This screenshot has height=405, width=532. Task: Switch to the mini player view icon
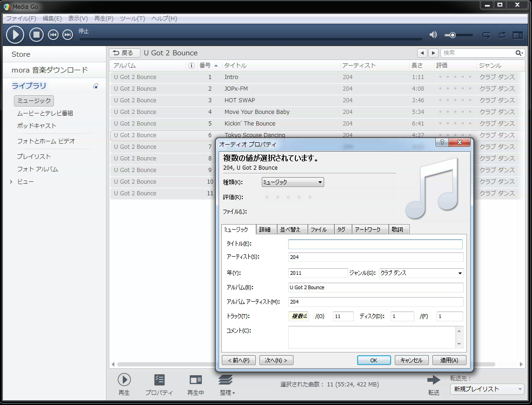(518, 35)
